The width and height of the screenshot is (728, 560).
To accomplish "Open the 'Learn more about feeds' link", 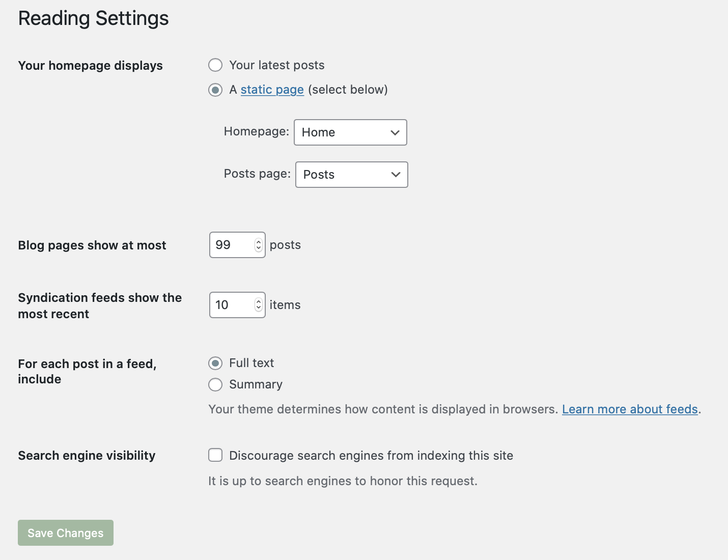I will click(x=630, y=409).
